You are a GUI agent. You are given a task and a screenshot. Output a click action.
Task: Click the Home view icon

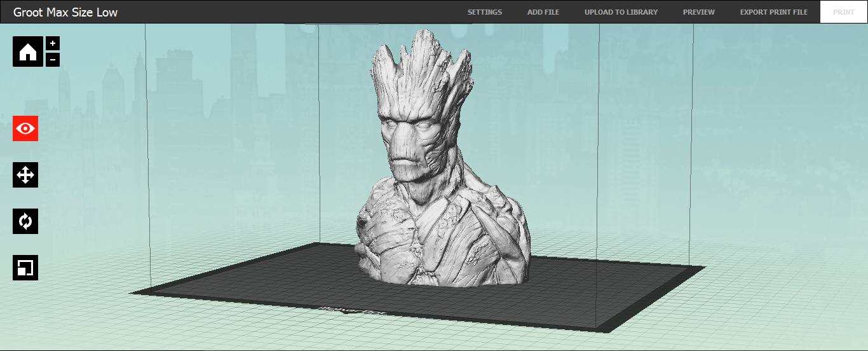tap(28, 52)
